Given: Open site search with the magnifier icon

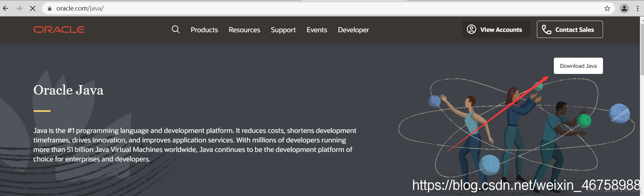Looking at the screenshot, I should click(176, 30).
